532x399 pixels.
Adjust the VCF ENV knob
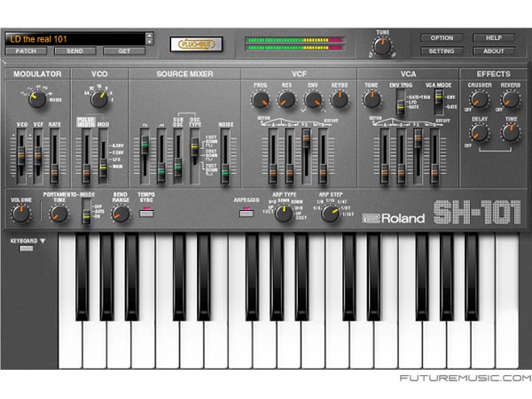313,99
